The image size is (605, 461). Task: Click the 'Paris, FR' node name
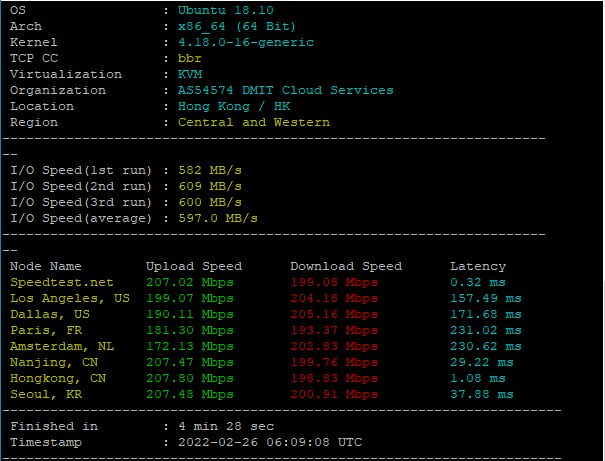coord(46,331)
